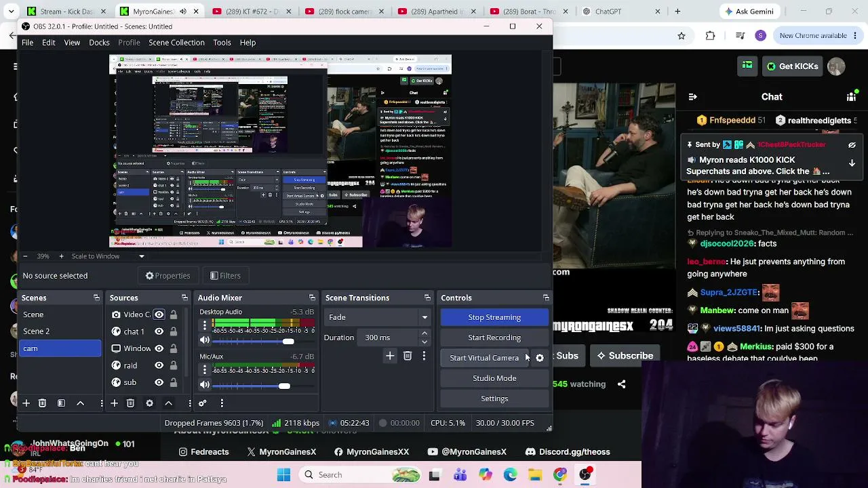This screenshot has width=868, height=488.
Task: Lock the chat 1 source
Action: (x=174, y=331)
